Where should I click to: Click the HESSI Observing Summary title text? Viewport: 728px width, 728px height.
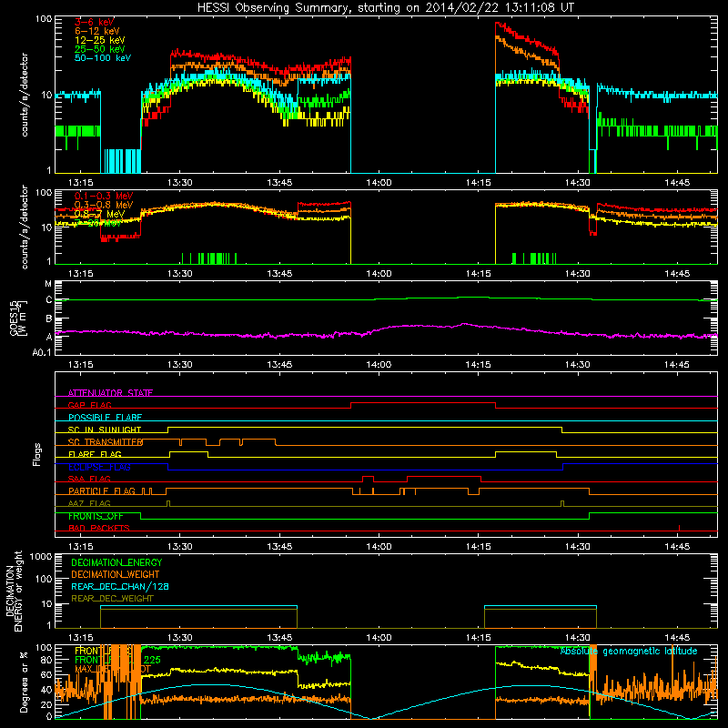coord(385,8)
